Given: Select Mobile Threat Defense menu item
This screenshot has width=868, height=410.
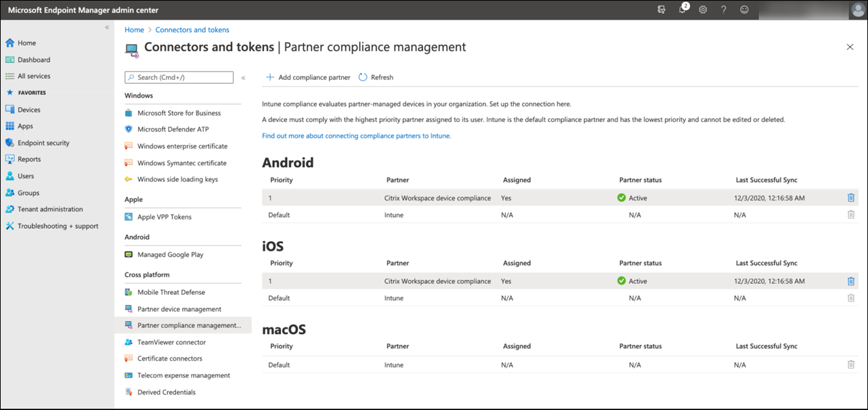Looking at the screenshot, I should tap(171, 292).
